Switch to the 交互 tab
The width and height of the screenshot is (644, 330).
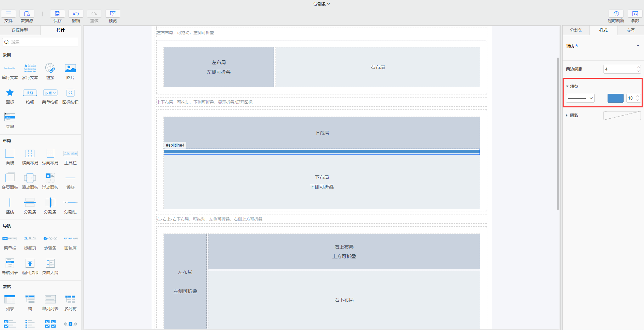tap(630, 30)
